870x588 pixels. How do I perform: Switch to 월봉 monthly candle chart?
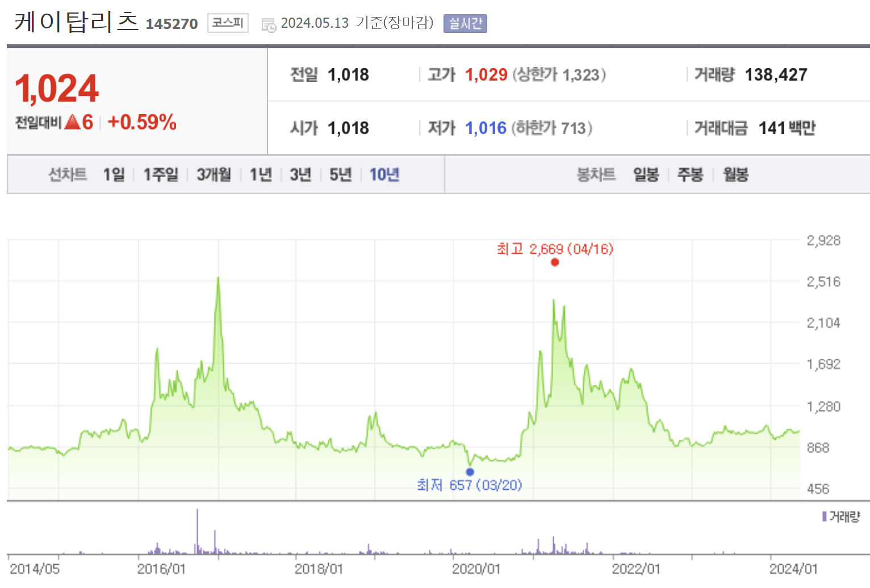[735, 175]
